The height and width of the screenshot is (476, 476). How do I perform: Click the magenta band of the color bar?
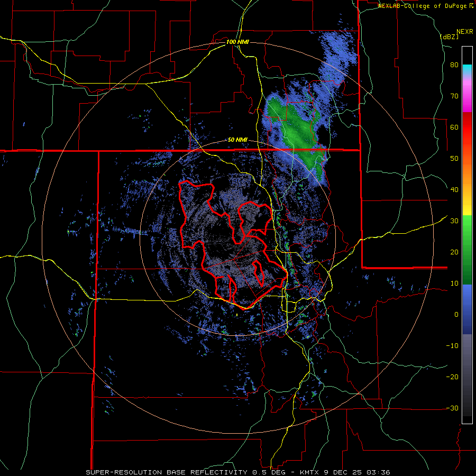tap(467, 97)
